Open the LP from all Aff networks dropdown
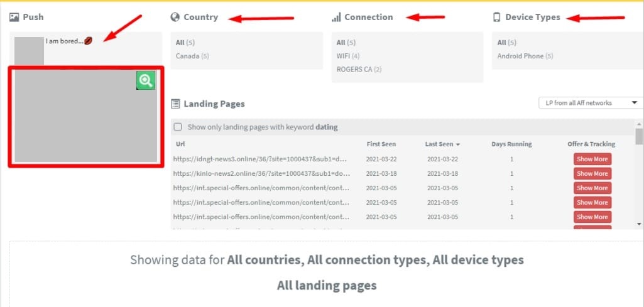644x307 pixels. [x=591, y=103]
